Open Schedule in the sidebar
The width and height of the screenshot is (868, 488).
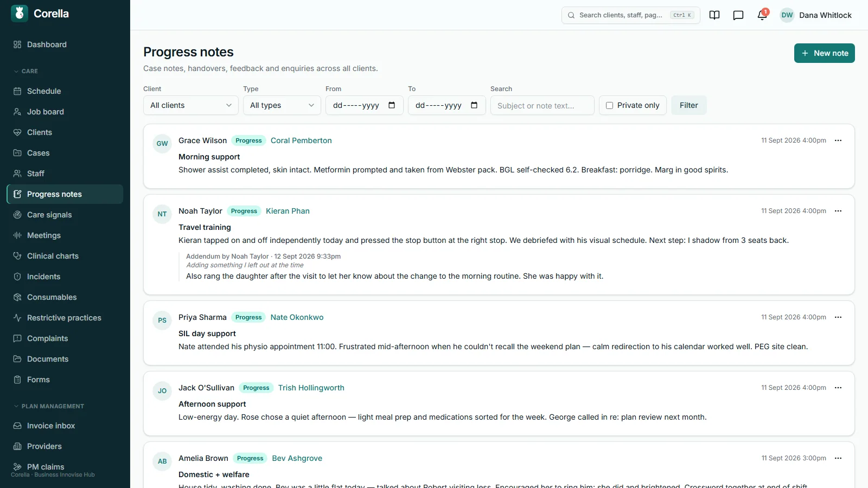point(65,91)
